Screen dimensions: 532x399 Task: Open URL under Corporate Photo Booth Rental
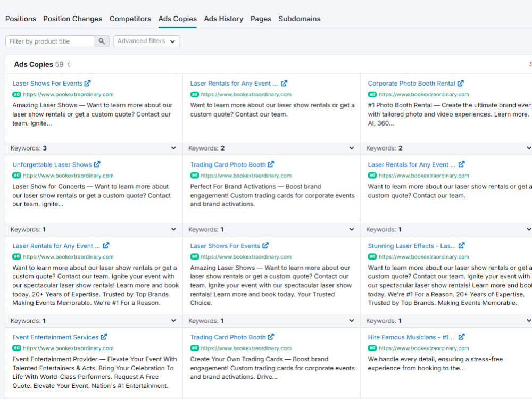click(x=424, y=94)
